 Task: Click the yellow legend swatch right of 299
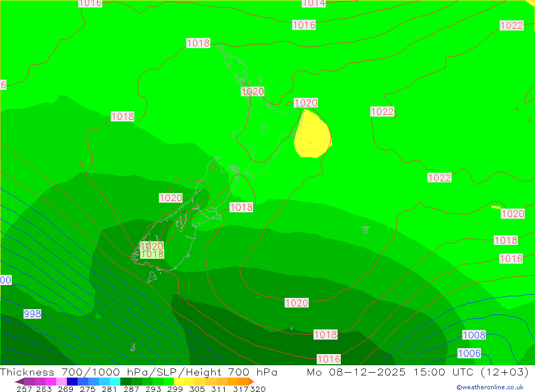click(x=179, y=381)
